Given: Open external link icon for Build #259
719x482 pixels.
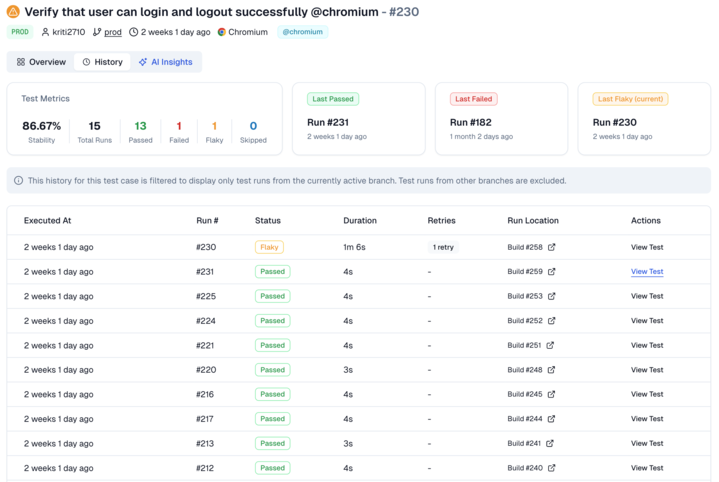Looking at the screenshot, I should [x=551, y=272].
